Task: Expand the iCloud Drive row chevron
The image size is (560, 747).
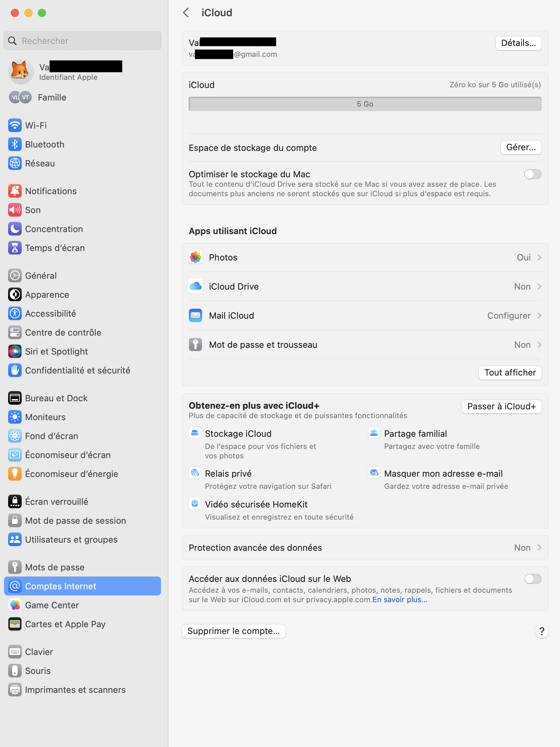Action: tap(539, 287)
